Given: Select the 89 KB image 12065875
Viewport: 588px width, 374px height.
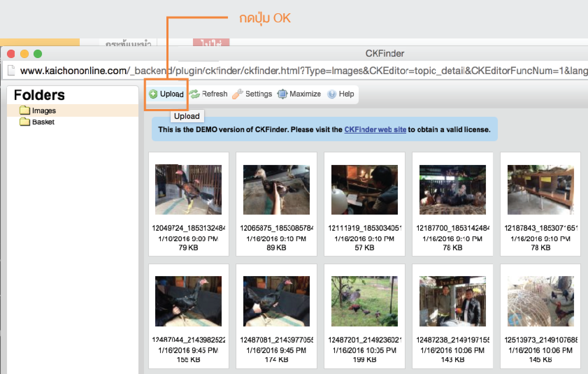Looking at the screenshot, I should click(276, 190).
